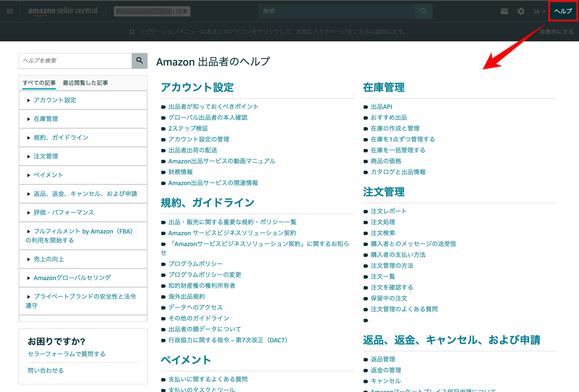Image resolution: width=579 pixels, height=392 pixels.
Task: Open アカウント設定の管理 article
Action: coord(199,139)
